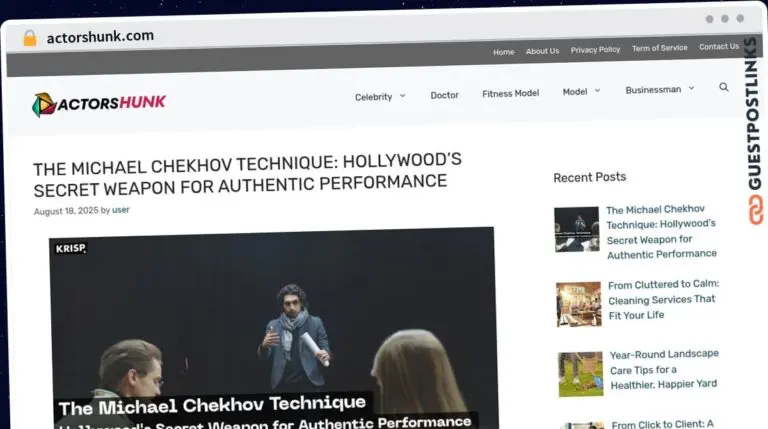Open the About Us page link
Viewport: 768px width, 429px height.
coord(542,51)
